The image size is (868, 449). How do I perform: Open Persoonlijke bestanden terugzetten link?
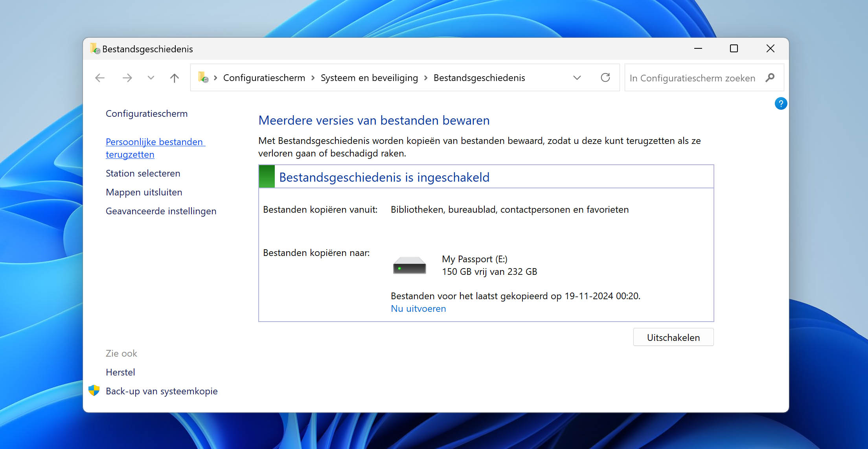(155, 148)
